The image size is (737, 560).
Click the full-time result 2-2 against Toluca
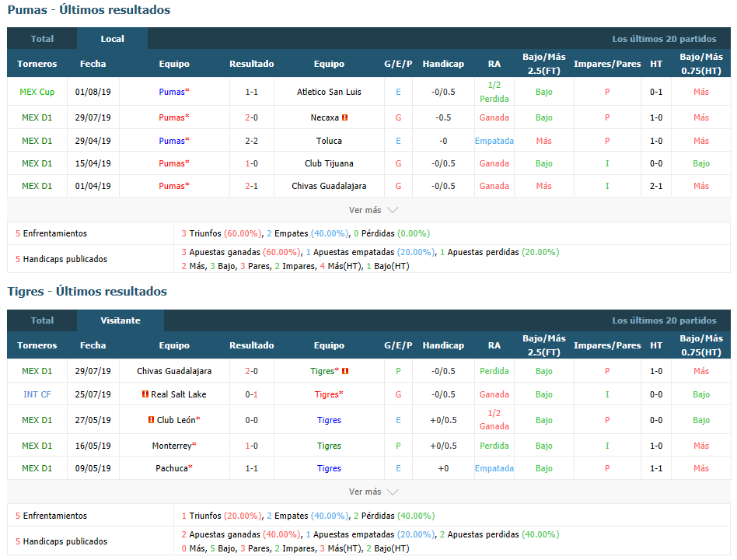(x=251, y=141)
